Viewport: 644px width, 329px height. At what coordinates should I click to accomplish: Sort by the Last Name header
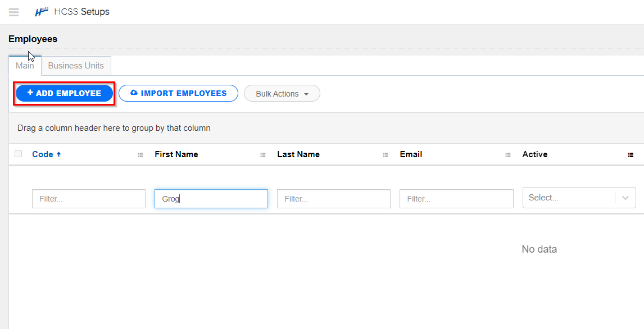[x=298, y=154]
